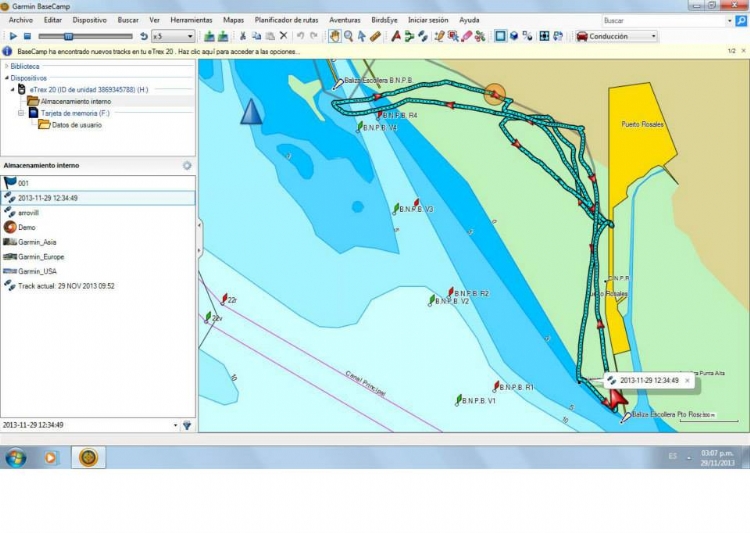Screen dimensions: 750x533
Task: Send data to device icon
Action: 209,36
